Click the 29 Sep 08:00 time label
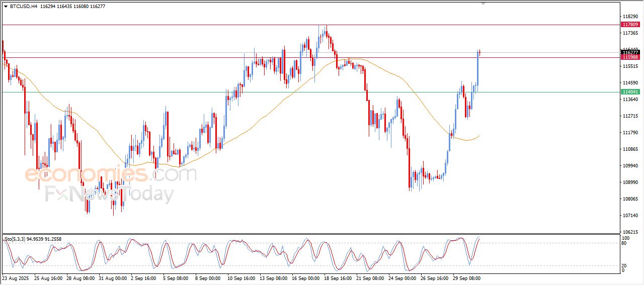This screenshot has width=644, height=285. tap(466, 277)
